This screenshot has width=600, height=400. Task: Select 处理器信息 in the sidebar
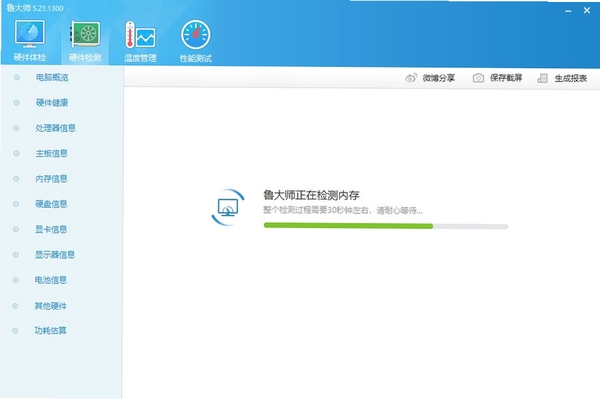55,128
